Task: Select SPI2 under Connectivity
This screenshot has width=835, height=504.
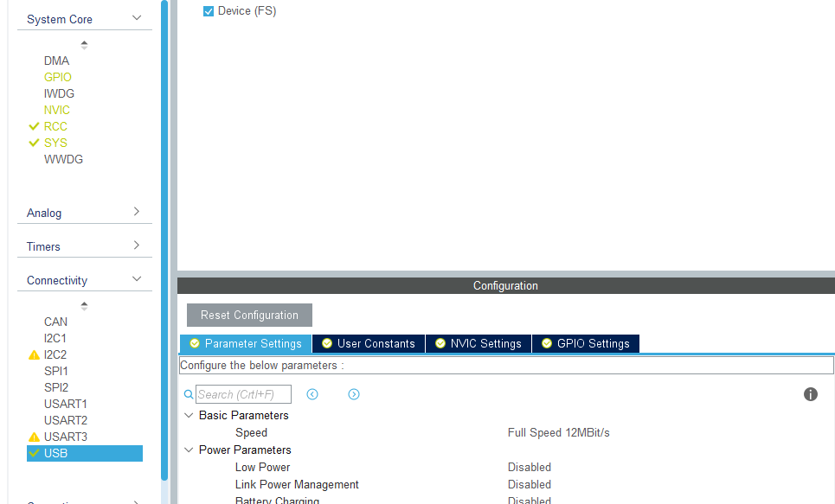Action: [x=56, y=388]
